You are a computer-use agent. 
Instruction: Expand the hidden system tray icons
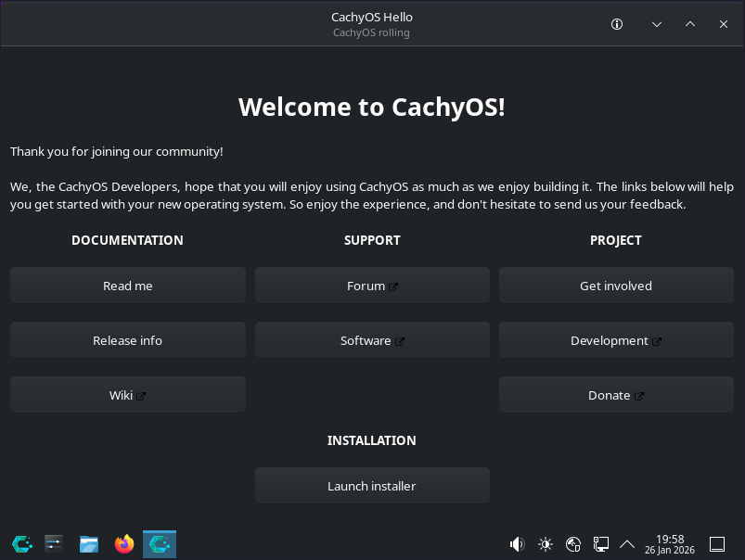(x=628, y=544)
